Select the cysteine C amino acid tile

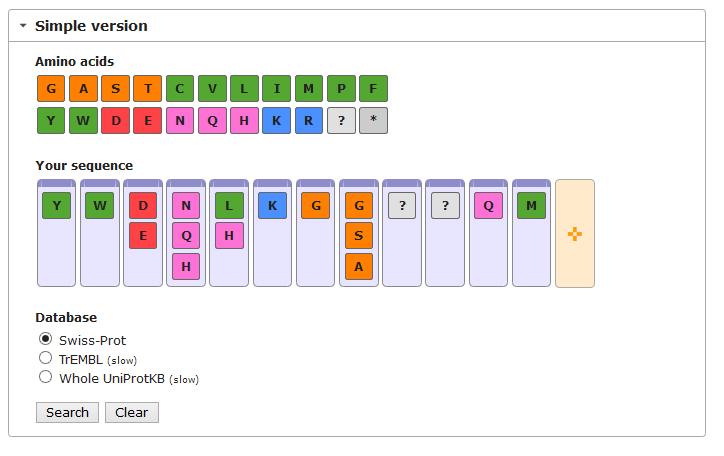pos(180,89)
